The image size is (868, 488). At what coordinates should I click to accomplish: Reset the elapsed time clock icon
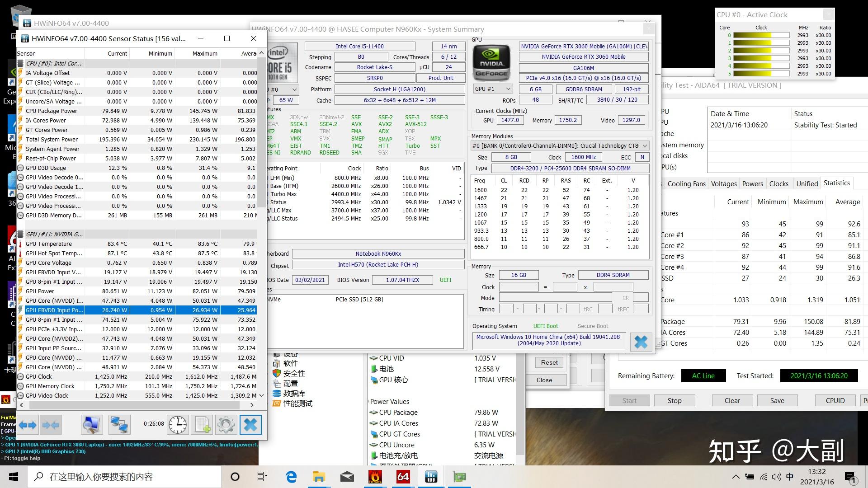pos(178,425)
